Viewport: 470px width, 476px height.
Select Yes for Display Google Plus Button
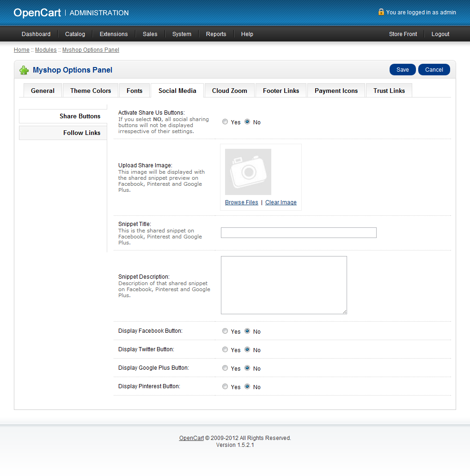pos(225,368)
